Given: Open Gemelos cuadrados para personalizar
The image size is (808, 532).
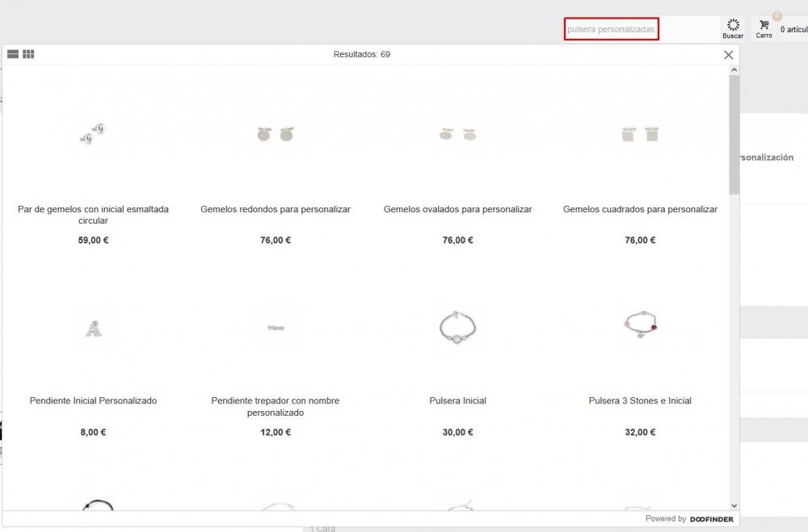Looking at the screenshot, I should 639,133.
